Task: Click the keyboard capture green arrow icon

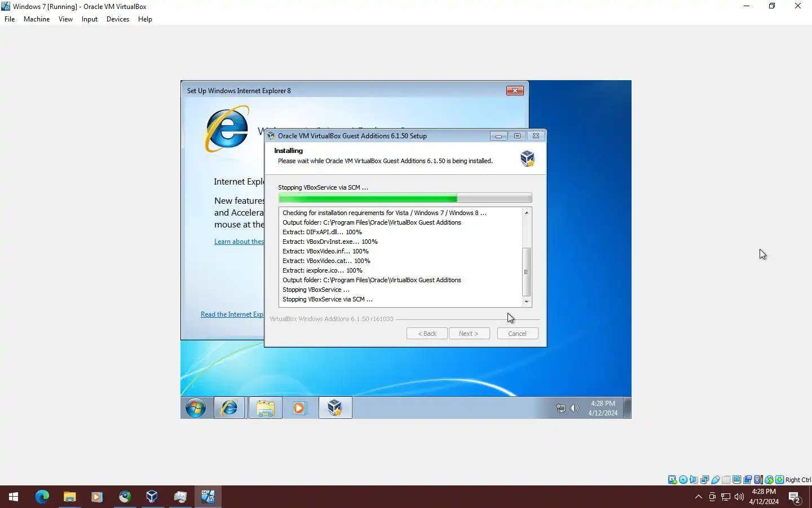Action: pyautogui.click(x=779, y=480)
